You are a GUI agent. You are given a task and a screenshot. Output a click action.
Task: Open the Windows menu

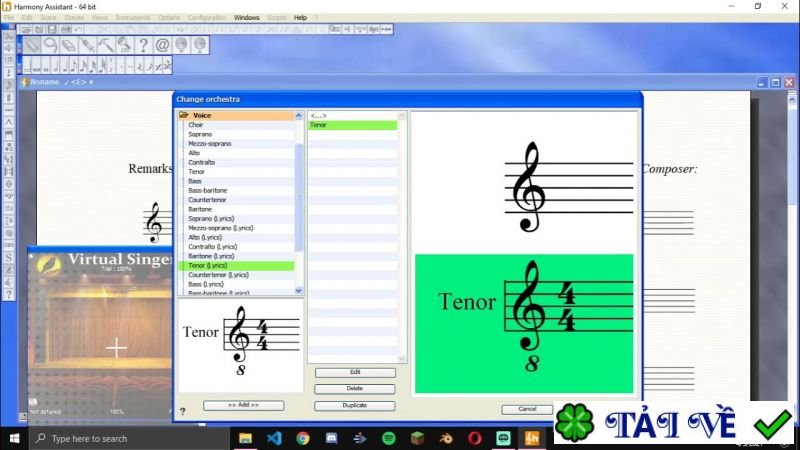click(246, 17)
